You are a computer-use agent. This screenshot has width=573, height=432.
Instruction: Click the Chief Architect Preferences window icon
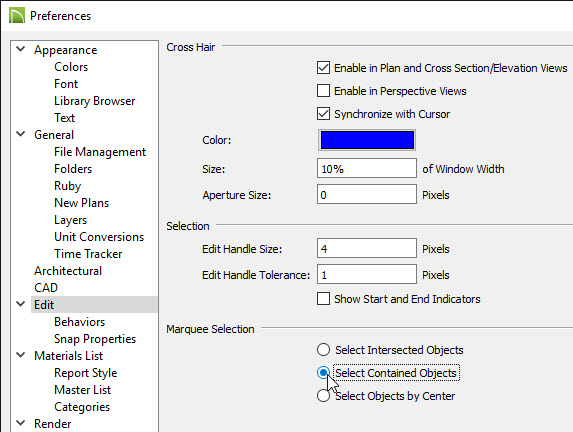click(17, 16)
